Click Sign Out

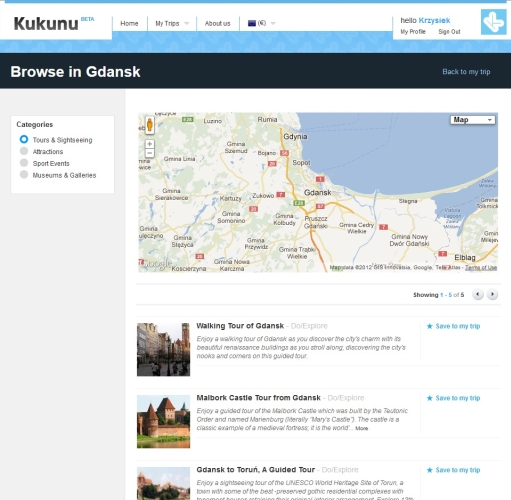449,32
